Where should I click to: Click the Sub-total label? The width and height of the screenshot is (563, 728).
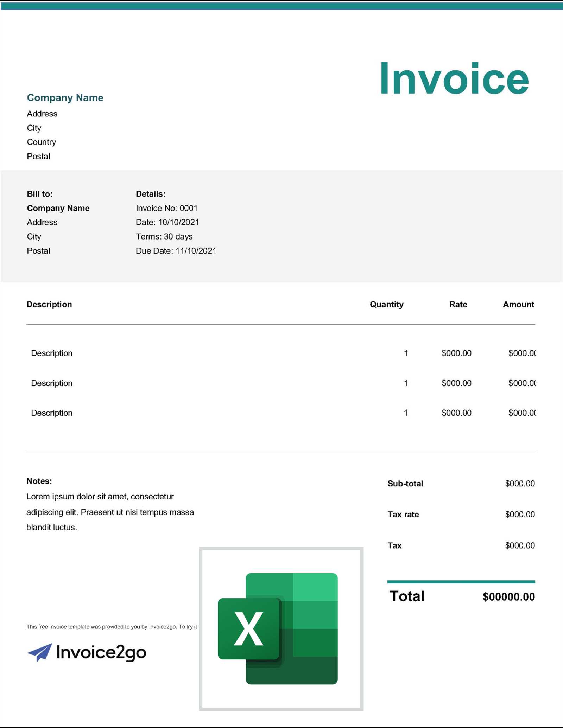tap(405, 484)
